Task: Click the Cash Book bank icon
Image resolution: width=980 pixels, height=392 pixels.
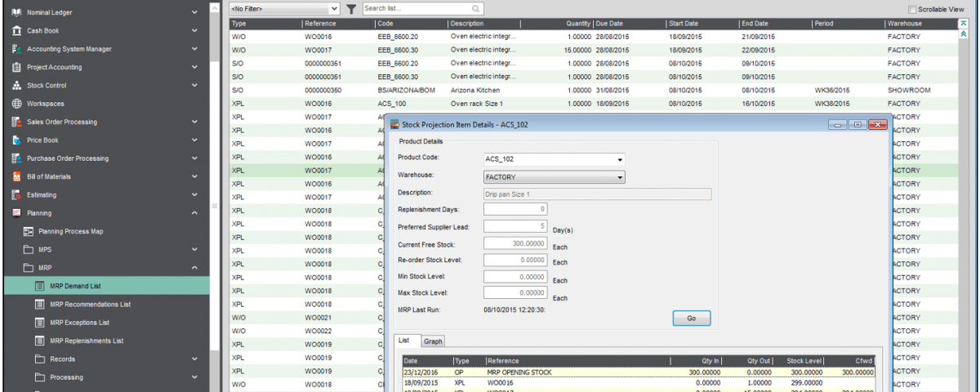Action: [x=17, y=30]
